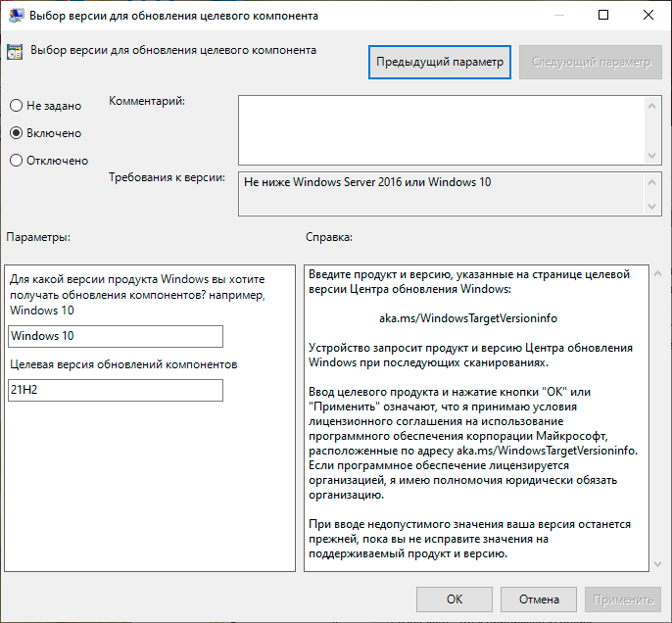
Task: Minimize the dialog window
Action: (558, 15)
